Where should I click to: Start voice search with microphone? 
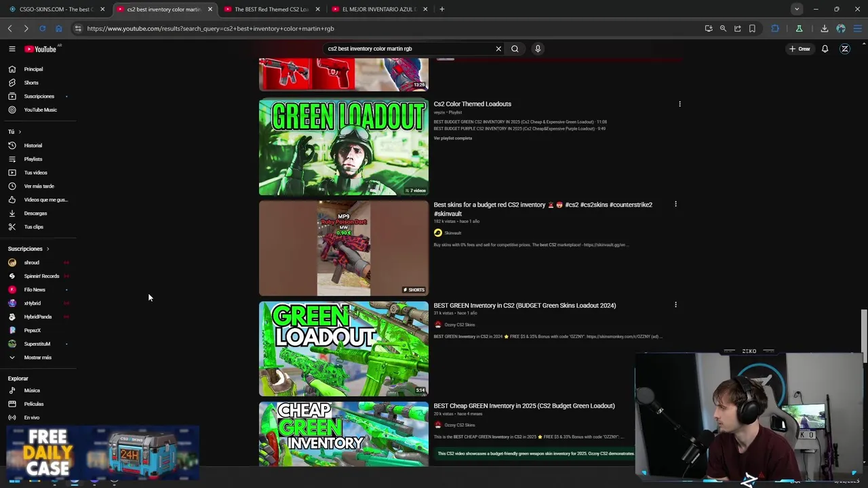pos(538,49)
